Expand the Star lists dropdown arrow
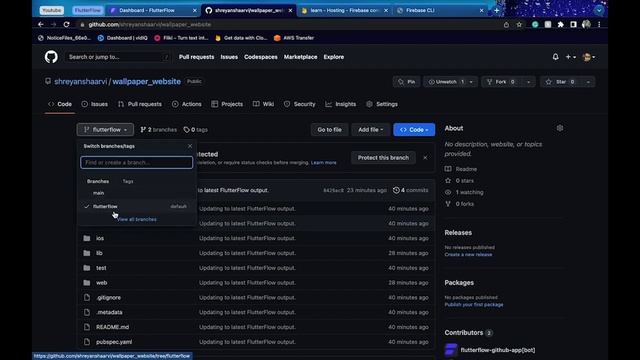Image resolution: width=640 pixels, height=360 pixels. [588, 82]
